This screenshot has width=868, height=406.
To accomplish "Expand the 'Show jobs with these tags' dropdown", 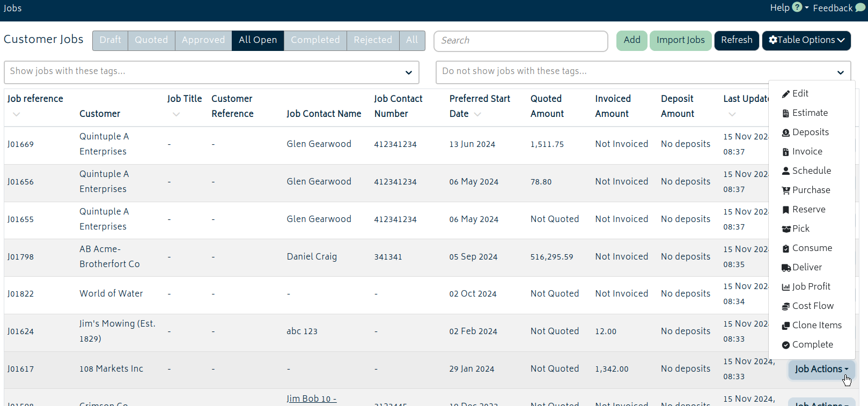I will (408, 72).
